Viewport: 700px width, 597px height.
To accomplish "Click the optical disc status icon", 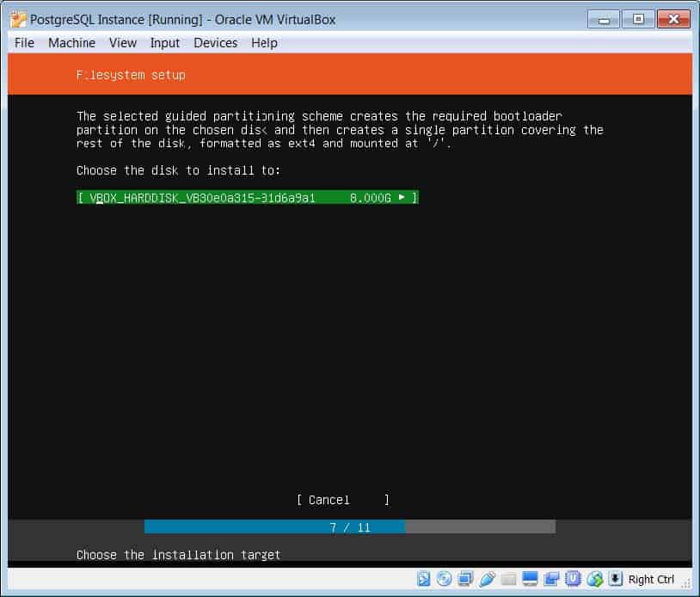I will (x=445, y=579).
